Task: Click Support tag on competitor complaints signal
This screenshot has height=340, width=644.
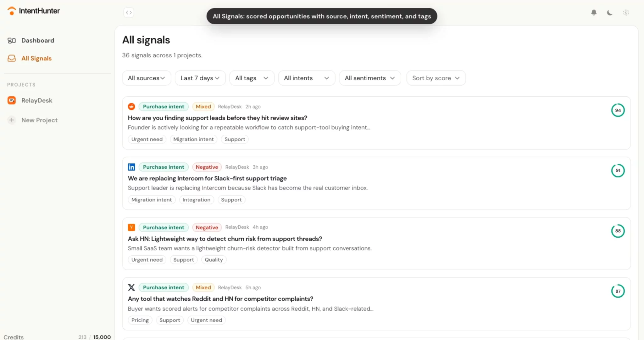Action: [170, 320]
